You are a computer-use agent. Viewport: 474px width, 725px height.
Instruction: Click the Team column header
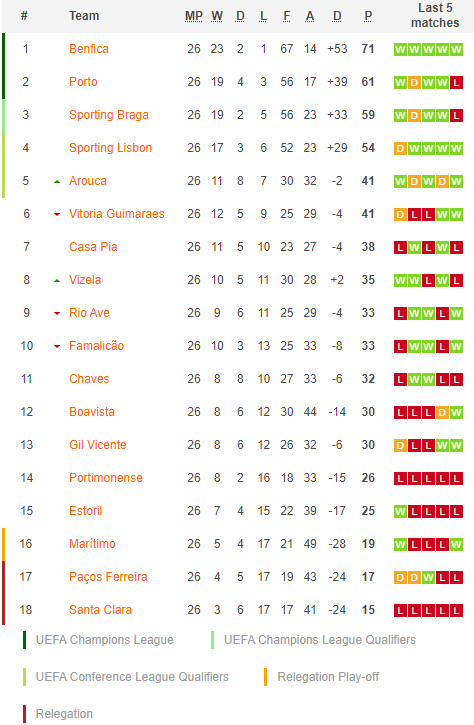point(84,16)
